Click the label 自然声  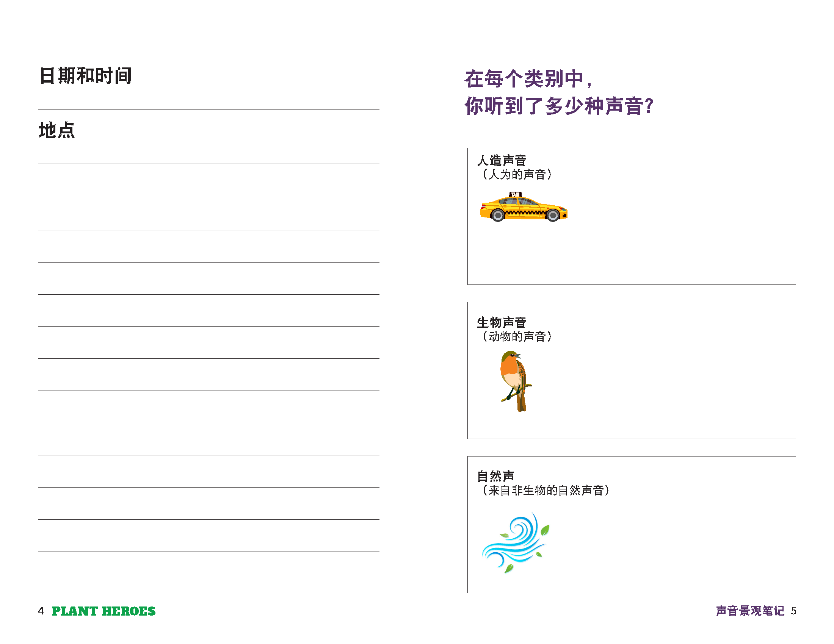[495, 476]
